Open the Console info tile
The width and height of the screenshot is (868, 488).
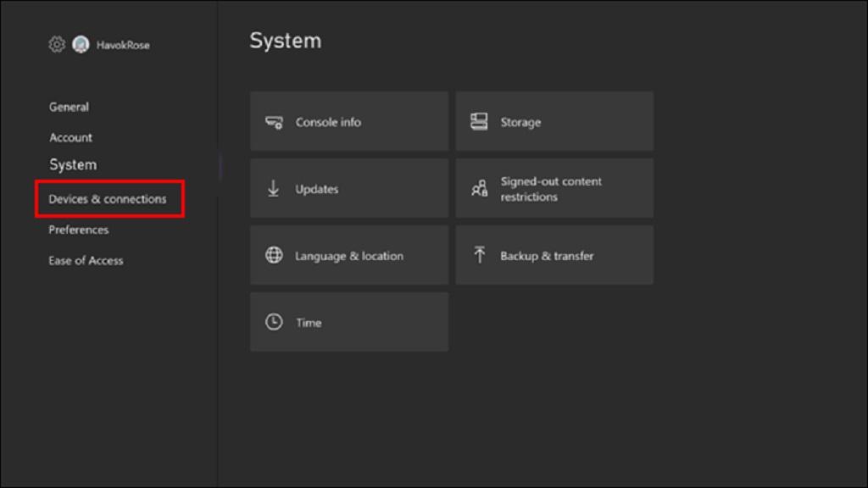(348, 121)
